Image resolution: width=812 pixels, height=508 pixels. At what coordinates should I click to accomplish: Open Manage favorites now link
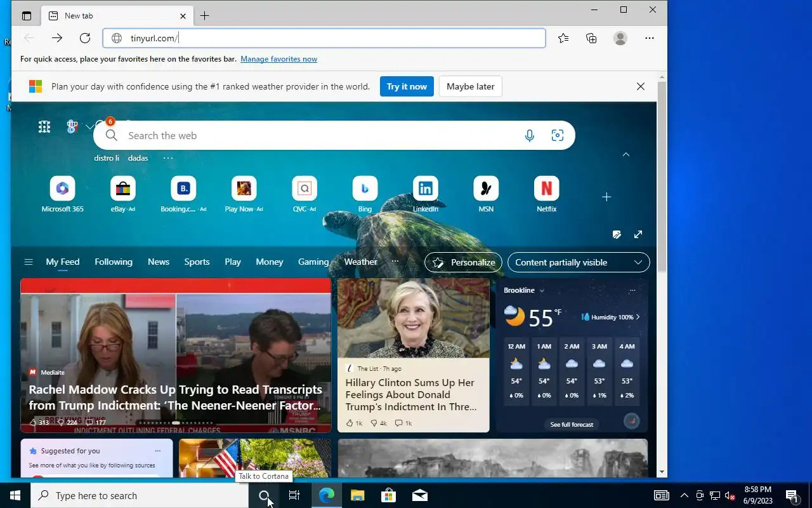coord(278,59)
